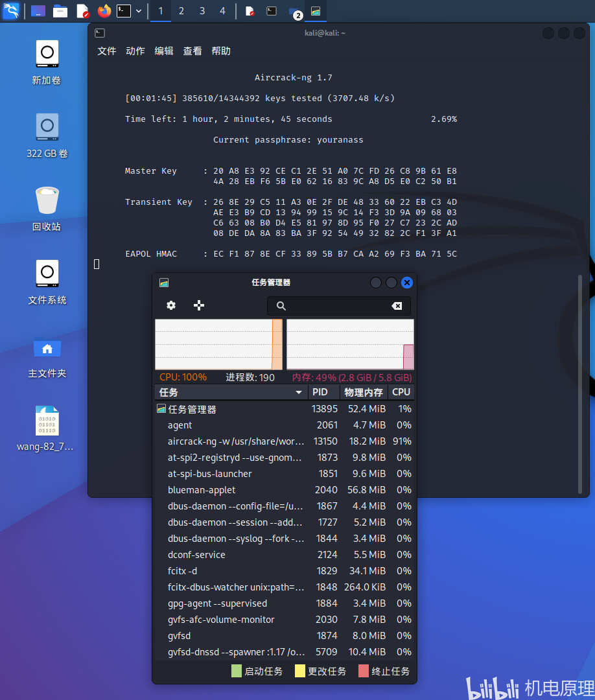Select agent process row
The width and height of the screenshot is (595, 700).
coord(285,425)
